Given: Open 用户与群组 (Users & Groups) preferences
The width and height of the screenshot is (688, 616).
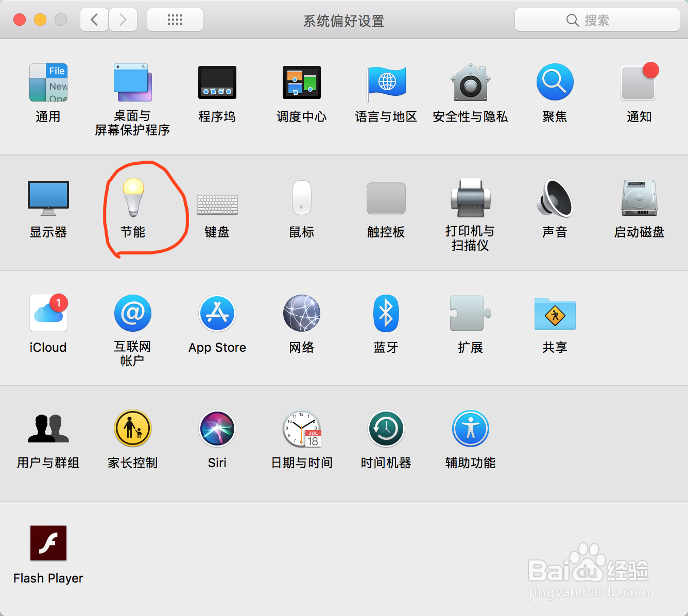Looking at the screenshot, I should 48,429.
